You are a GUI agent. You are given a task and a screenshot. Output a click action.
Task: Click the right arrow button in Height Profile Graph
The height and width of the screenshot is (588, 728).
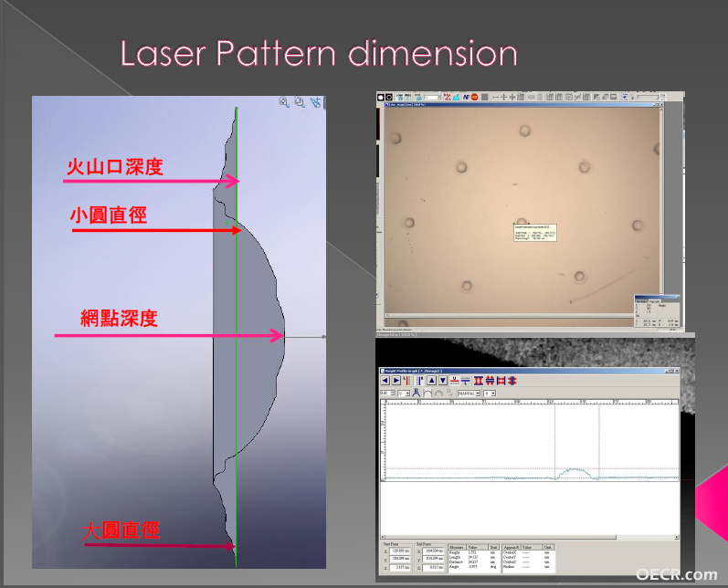(x=396, y=381)
